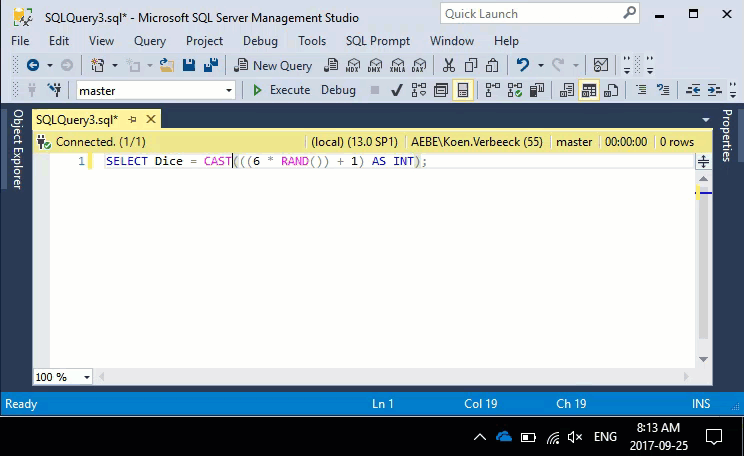This screenshot has height=456, width=744.
Task: Open the Windows notification center icon
Action: point(713,437)
